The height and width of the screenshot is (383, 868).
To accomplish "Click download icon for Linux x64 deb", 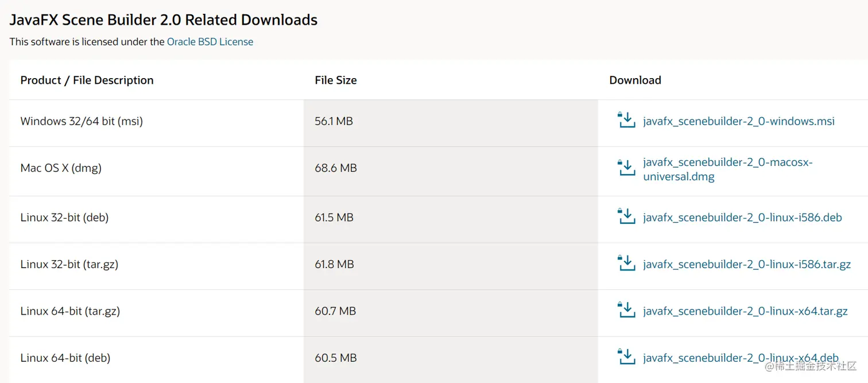I will [626, 357].
